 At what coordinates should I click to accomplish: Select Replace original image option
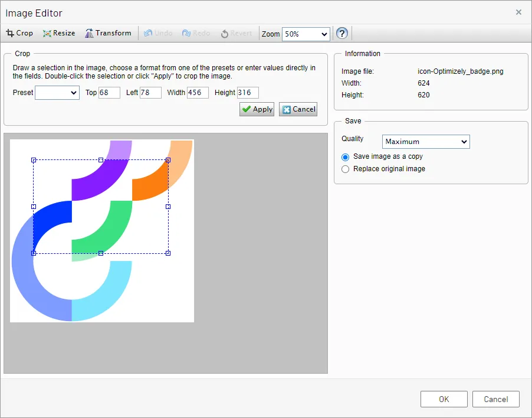pyautogui.click(x=345, y=169)
